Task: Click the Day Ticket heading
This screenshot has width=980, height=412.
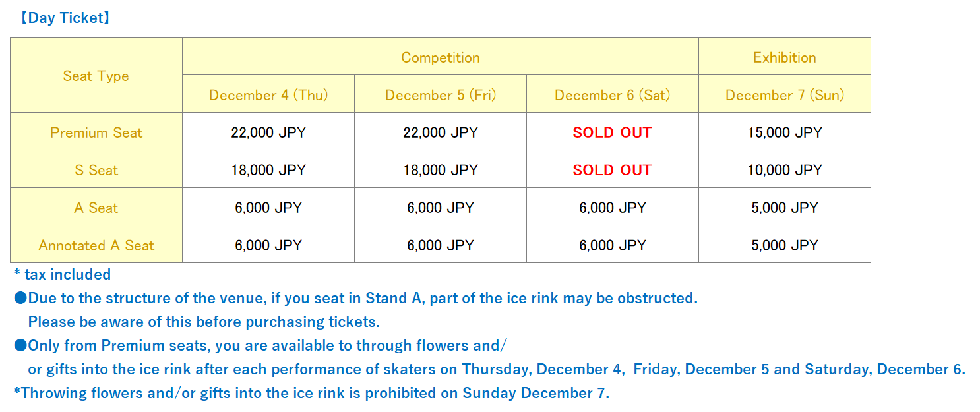Action: [x=64, y=18]
